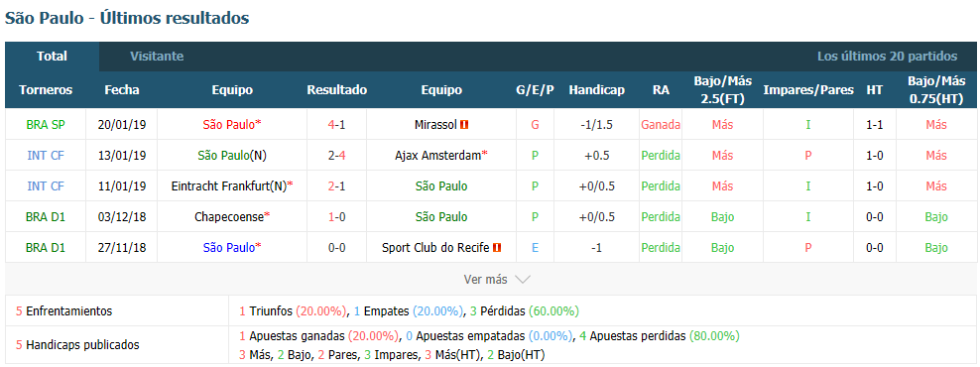Select the INT CF tournament on 13/01/19
This screenshot has height=367, width=980.
click(46, 155)
